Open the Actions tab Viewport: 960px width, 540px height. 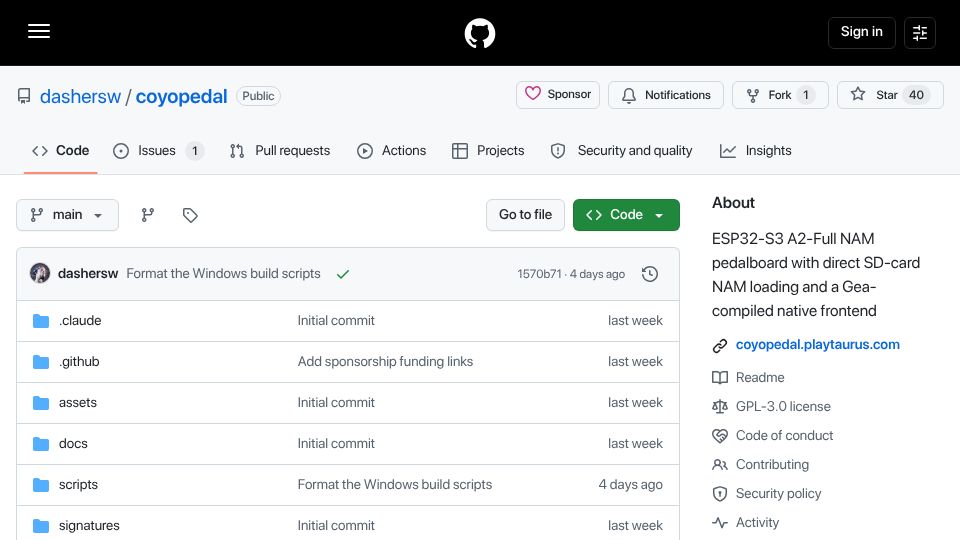tap(391, 151)
